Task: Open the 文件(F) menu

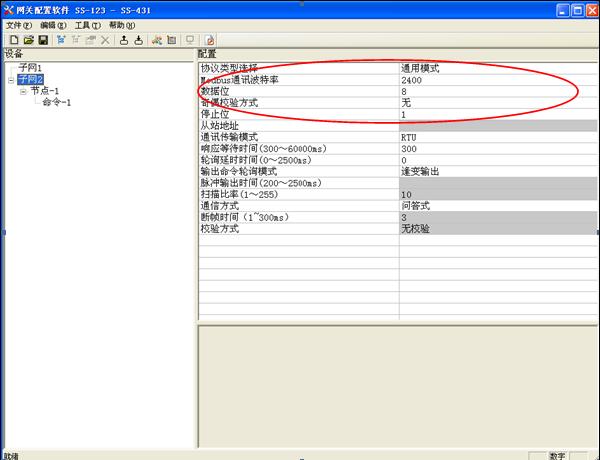Action: 19,25
